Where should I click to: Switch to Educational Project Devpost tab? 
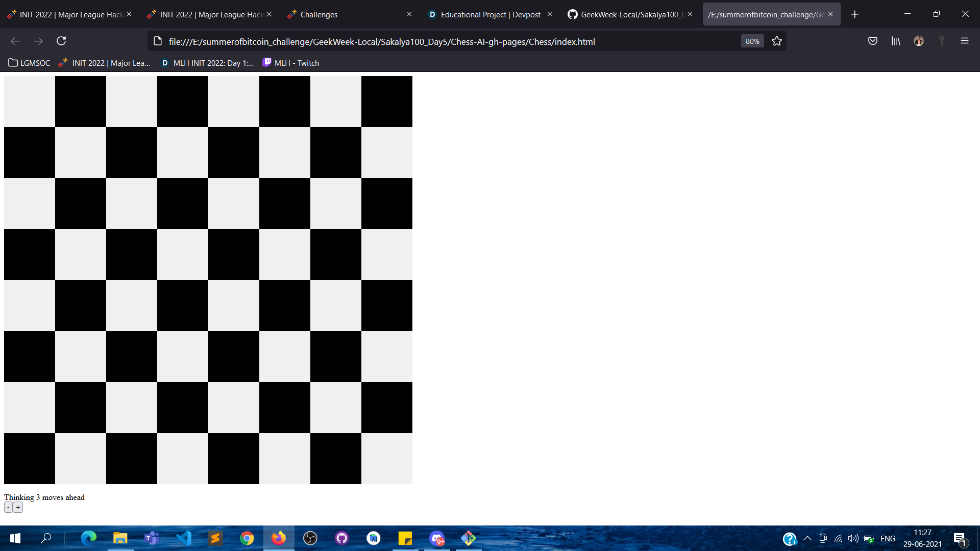490,14
